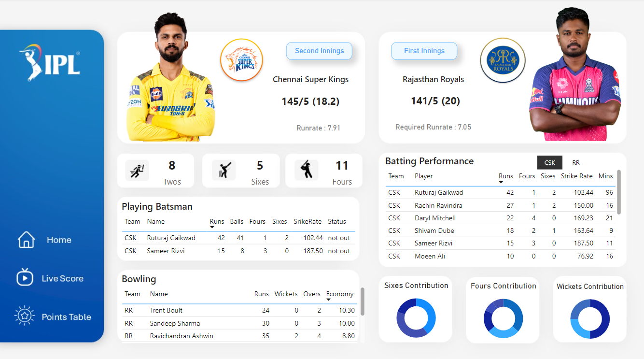The width and height of the screenshot is (644, 359).
Task: Click Balls column header in Playing Batsman
Action: click(237, 222)
